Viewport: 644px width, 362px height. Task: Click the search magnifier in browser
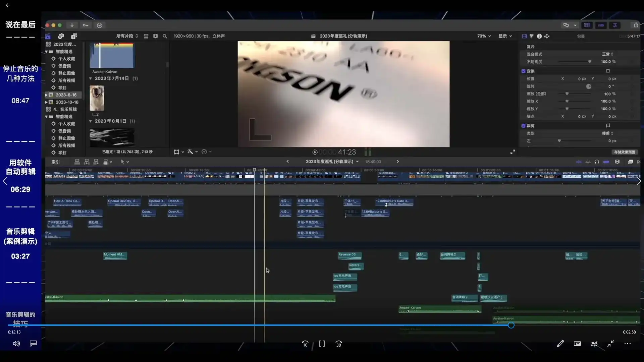(165, 36)
